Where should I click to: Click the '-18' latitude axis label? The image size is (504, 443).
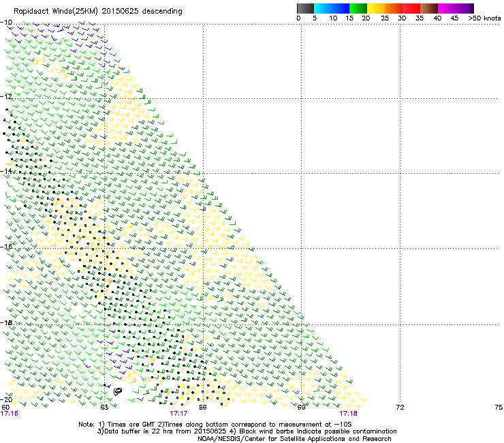click(6, 322)
